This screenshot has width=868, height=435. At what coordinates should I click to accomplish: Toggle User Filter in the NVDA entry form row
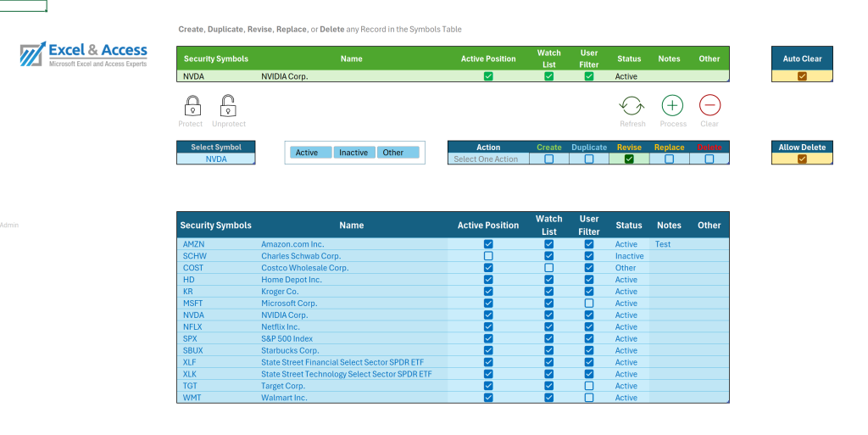tap(589, 76)
